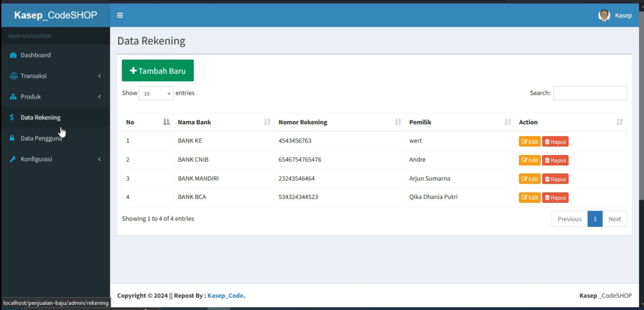Click the Dashboard gauge icon

pyautogui.click(x=13, y=55)
